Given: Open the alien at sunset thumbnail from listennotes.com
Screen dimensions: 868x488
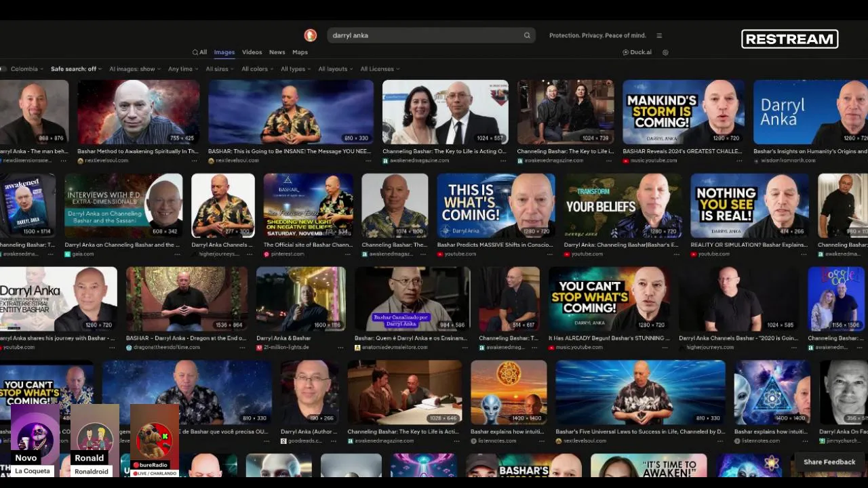Looking at the screenshot, I should tap(509, 392).
